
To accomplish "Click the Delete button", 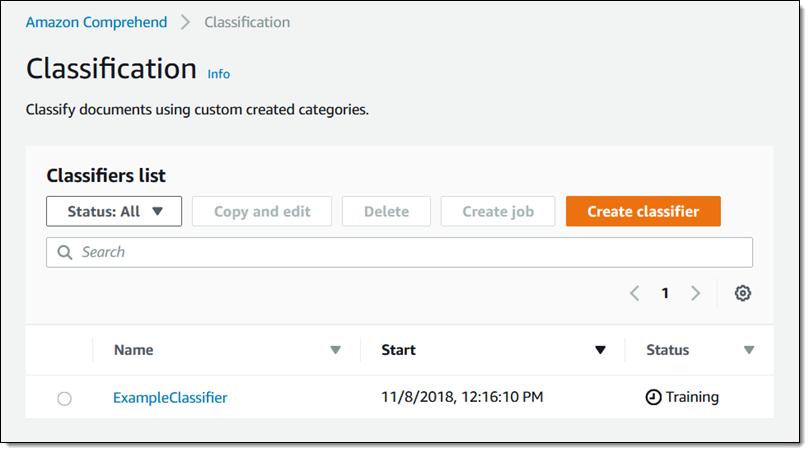I will tap(386, 211).
